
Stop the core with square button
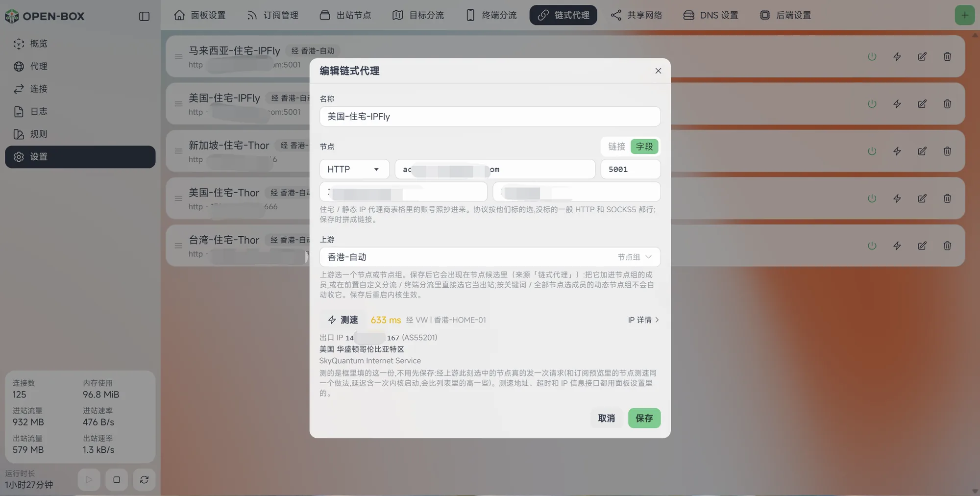tap(117, 480)
